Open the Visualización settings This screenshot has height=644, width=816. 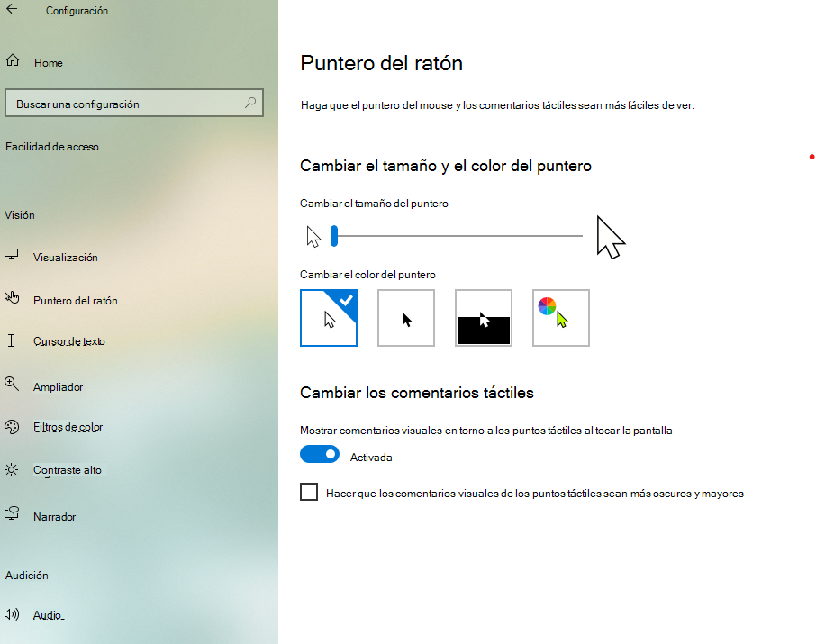66,258
